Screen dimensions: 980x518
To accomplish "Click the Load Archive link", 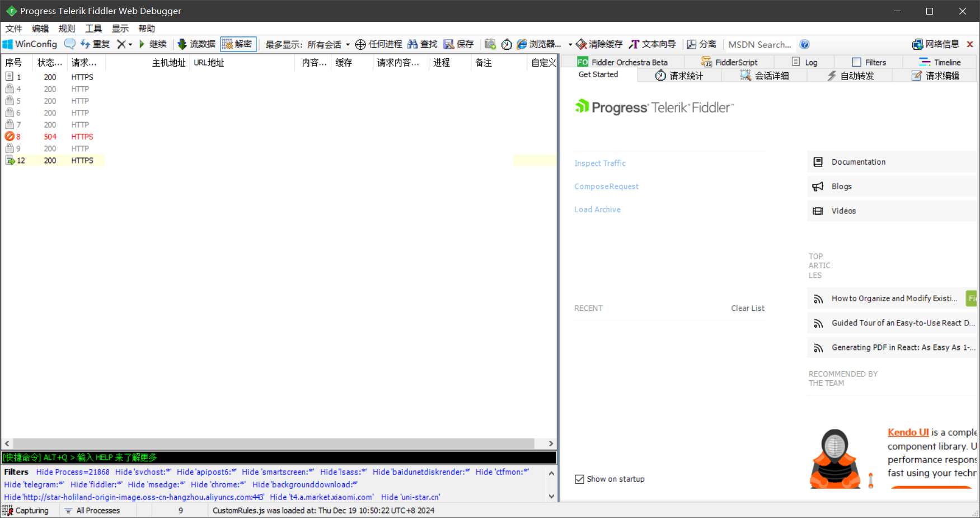I will [x=597, y=209].
